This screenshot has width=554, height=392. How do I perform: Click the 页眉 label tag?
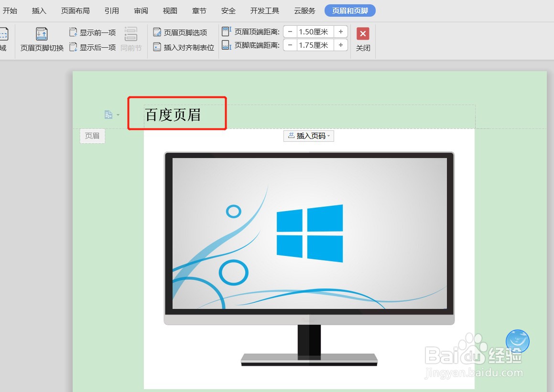(92, 136)
